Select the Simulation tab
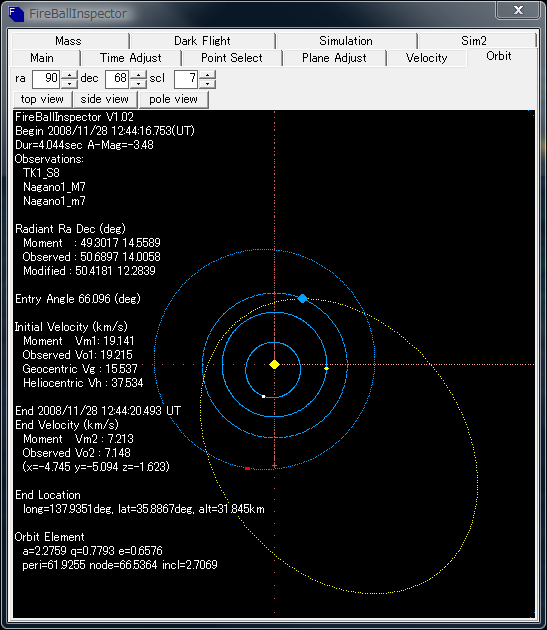547x630 pixels. pos(346,41)
